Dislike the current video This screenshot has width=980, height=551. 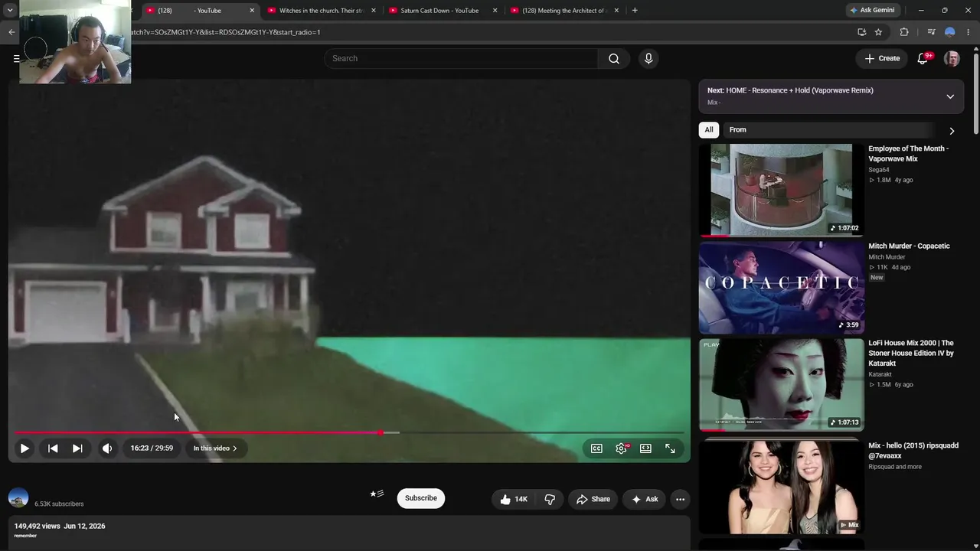(x=550, y=499)
